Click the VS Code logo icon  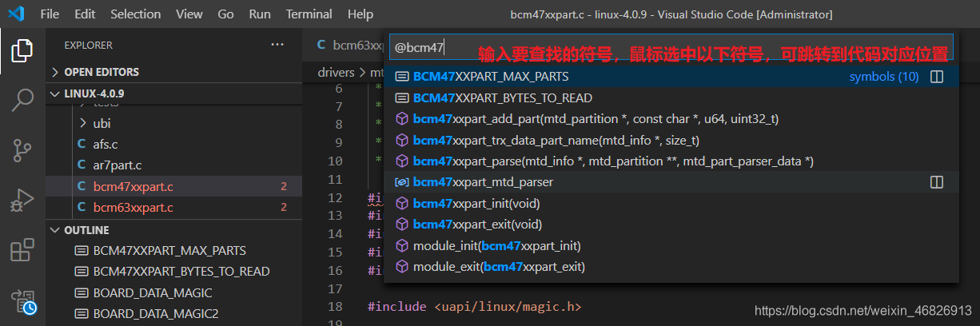click(x=16, y=14)
